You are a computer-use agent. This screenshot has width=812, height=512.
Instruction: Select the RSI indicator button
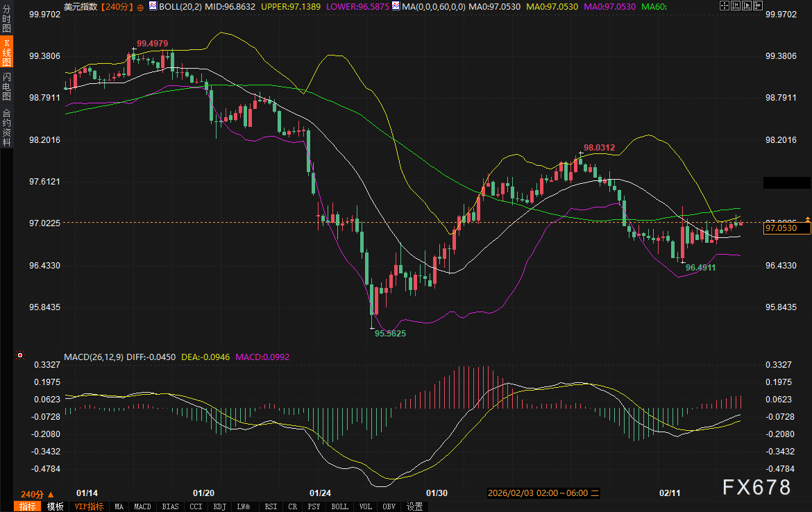[x=271, y=506]
